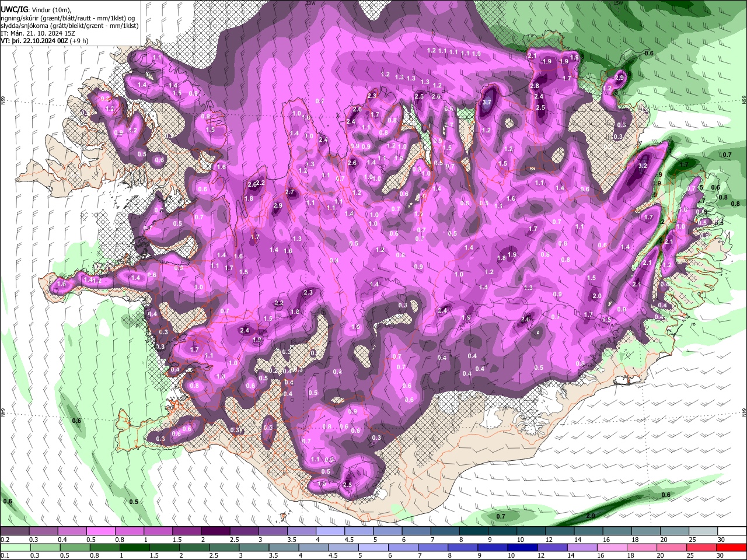Click the "slydda/snjókoma (grátt/bleikt/grænt" header line
Image resolution: width=747 pixels, height=560 pixels.
69,26
